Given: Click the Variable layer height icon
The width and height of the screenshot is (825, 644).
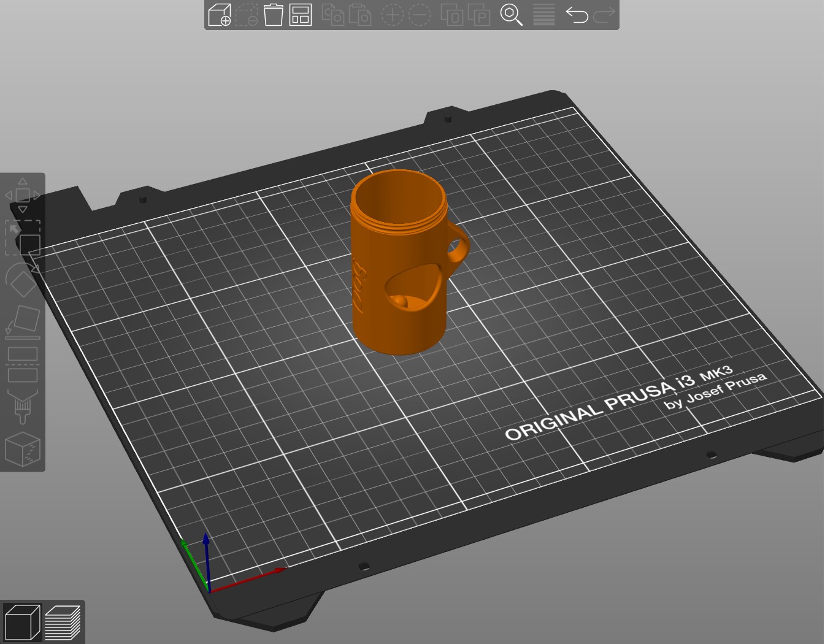Looking at the screenshot, I should click(x=544, y=15).
